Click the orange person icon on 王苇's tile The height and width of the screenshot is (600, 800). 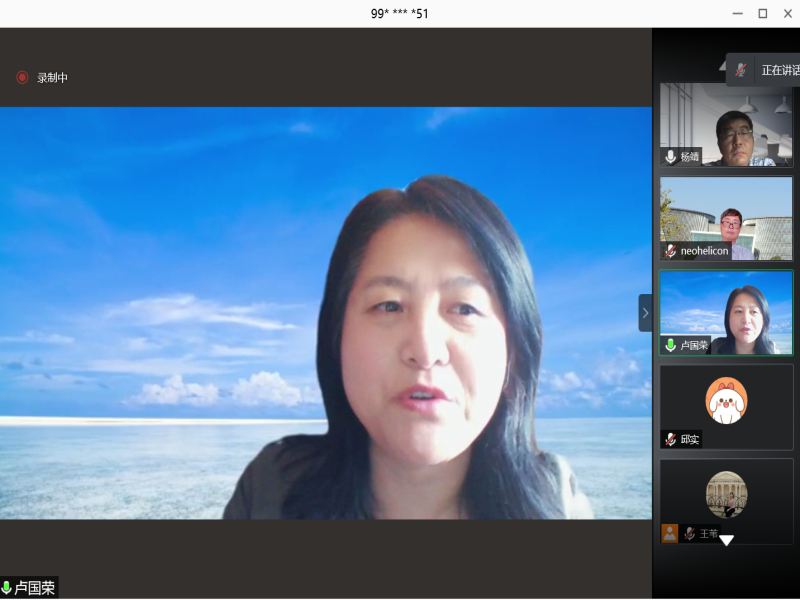pyautogui.click(x=670, y=534)
